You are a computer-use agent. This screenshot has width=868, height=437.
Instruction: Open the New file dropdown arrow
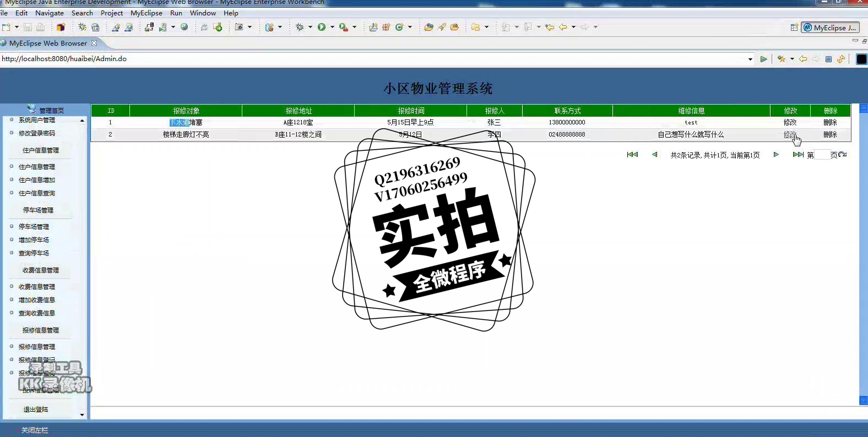coord(17,27)
